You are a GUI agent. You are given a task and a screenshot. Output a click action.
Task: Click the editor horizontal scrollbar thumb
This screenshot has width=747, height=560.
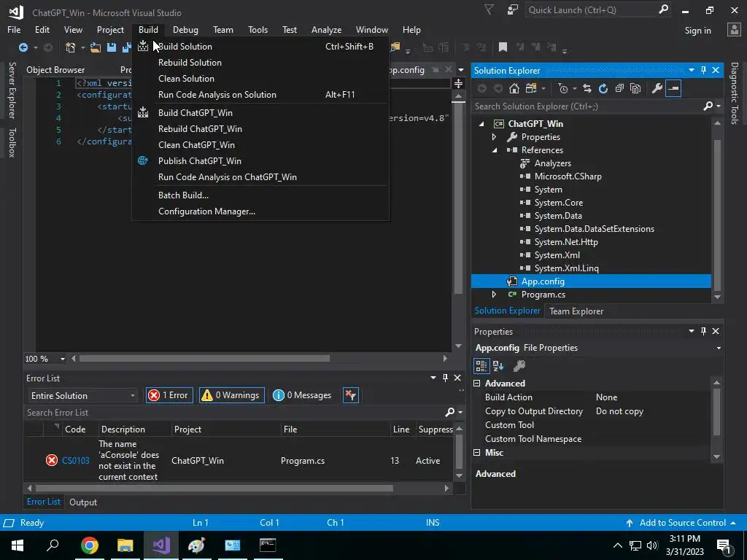(204, 359)
